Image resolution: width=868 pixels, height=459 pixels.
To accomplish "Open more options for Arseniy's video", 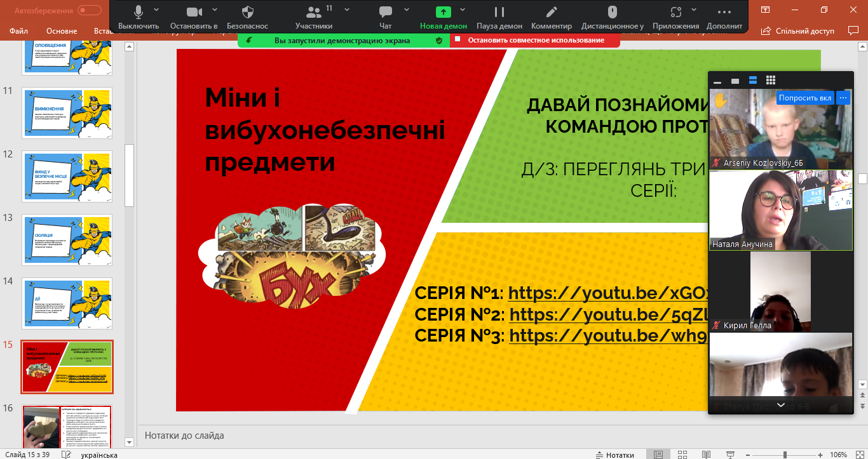I will tap(843, 98).
